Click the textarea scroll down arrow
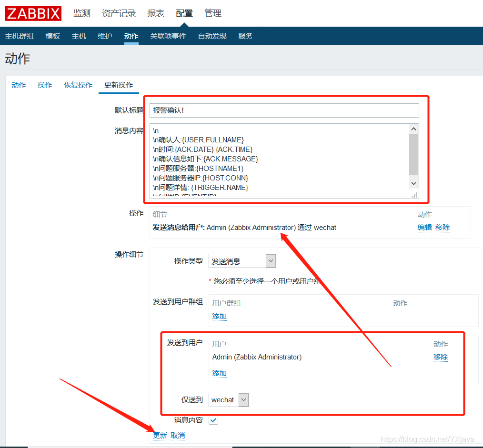This screenshot has width=483, height=448. pos(413,183)
